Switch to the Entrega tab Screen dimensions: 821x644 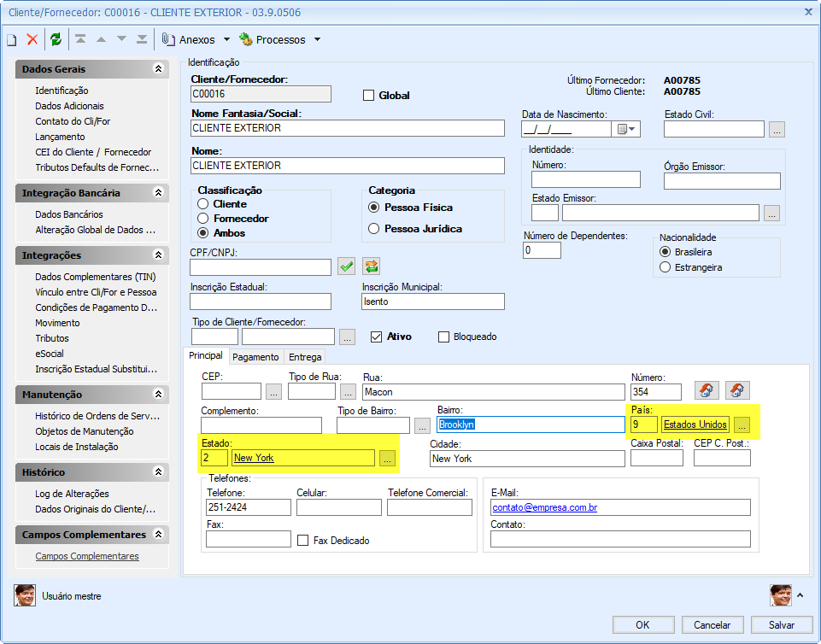click(x=305, y=356)
